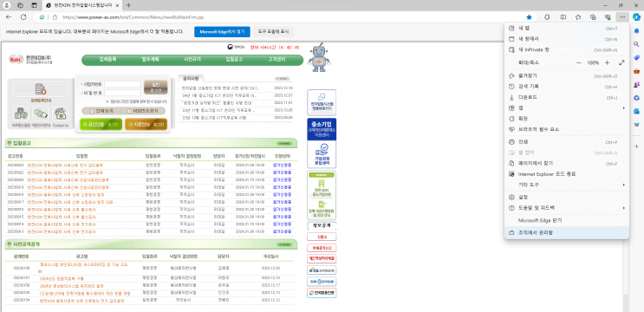
Task: Click the favorite star in address bar
Action: point(529,17)
